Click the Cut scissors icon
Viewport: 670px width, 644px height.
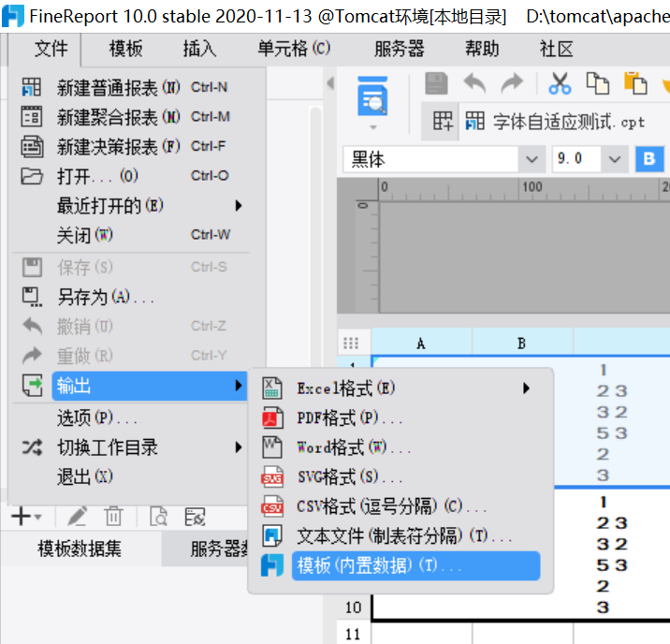coord(560,83)
